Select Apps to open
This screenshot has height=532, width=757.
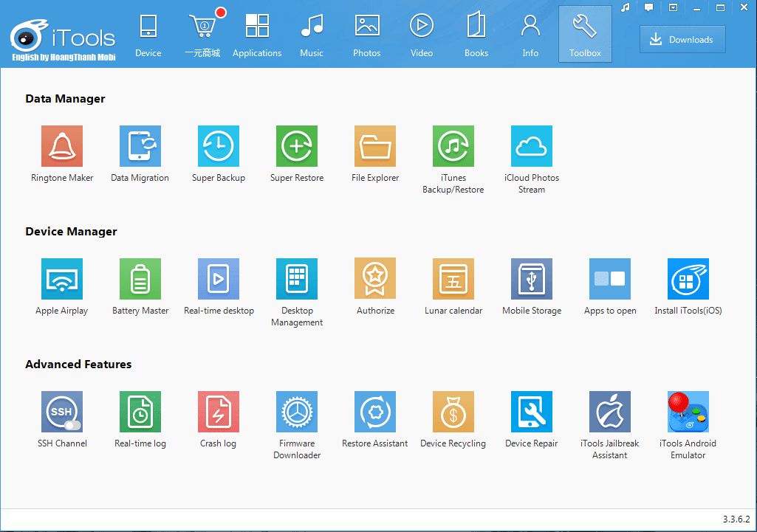pos(610,279)
